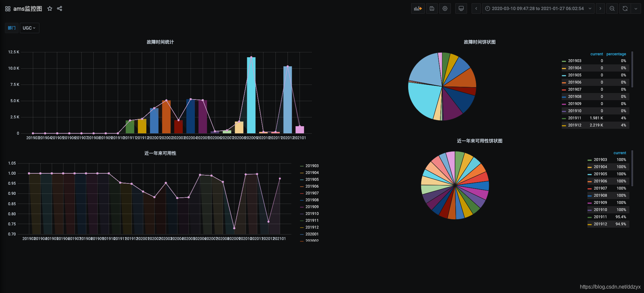Image resolution: width=644 pixels, height=293 pixels.
Task: Click 95.4% value for 201911
Action: pos(621,217)
